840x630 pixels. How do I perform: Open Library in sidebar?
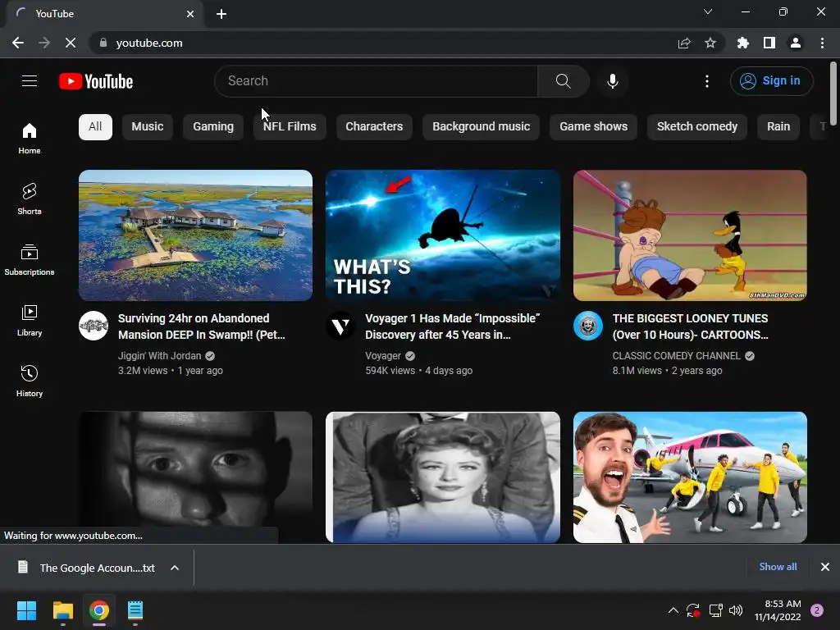tap(30, 320)
